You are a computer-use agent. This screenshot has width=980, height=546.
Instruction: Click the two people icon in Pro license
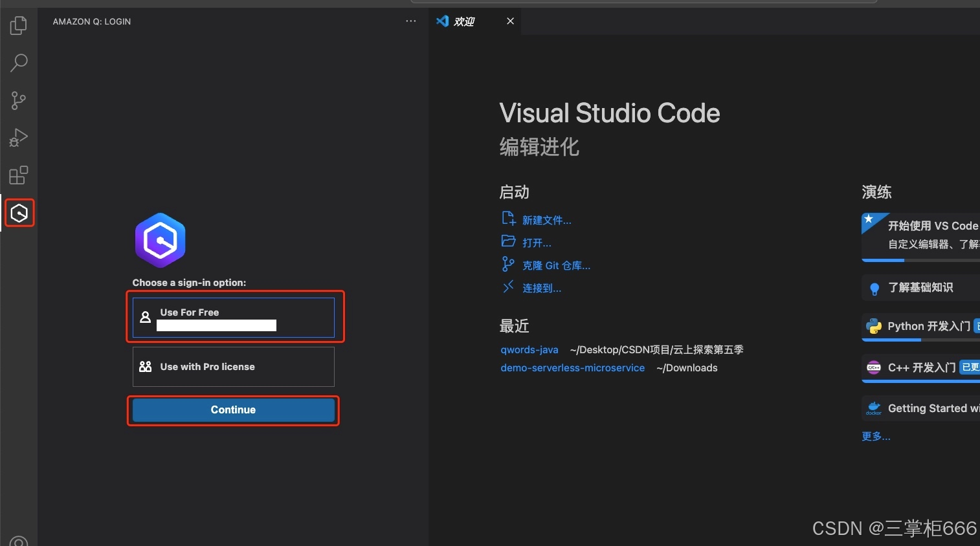(x=146, y=367)
